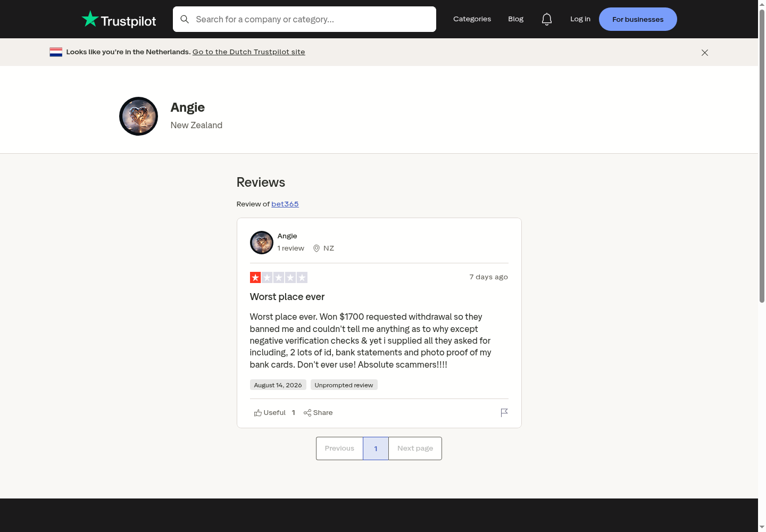The width and height of the screenshot is (766, 532).
Task: Focus the company or category search field
Action: click(x=304, y=19)
